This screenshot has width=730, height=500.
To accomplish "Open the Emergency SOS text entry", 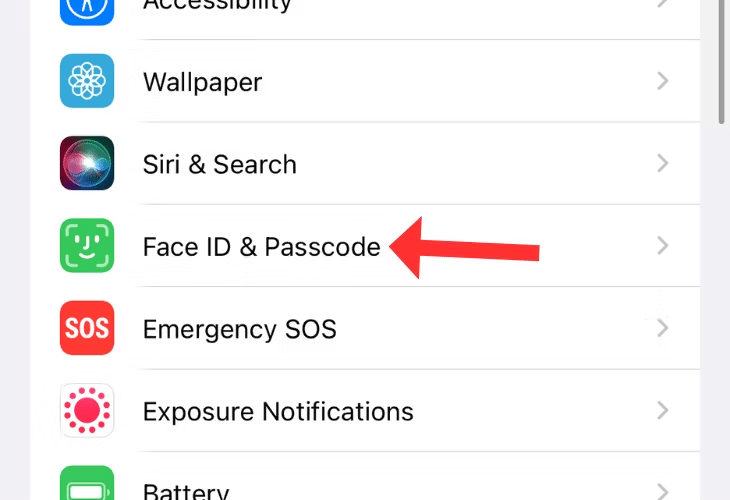I will pos(240,328).
